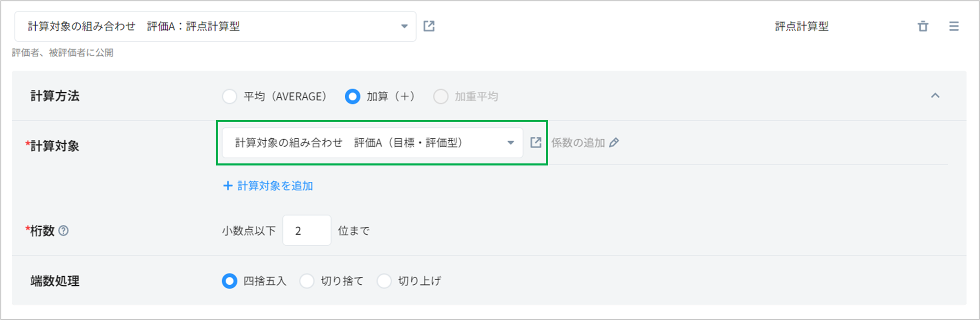Choose 切り上げ rounding option
The width and height of the screenshot is (980, 320).
(384, 281)
